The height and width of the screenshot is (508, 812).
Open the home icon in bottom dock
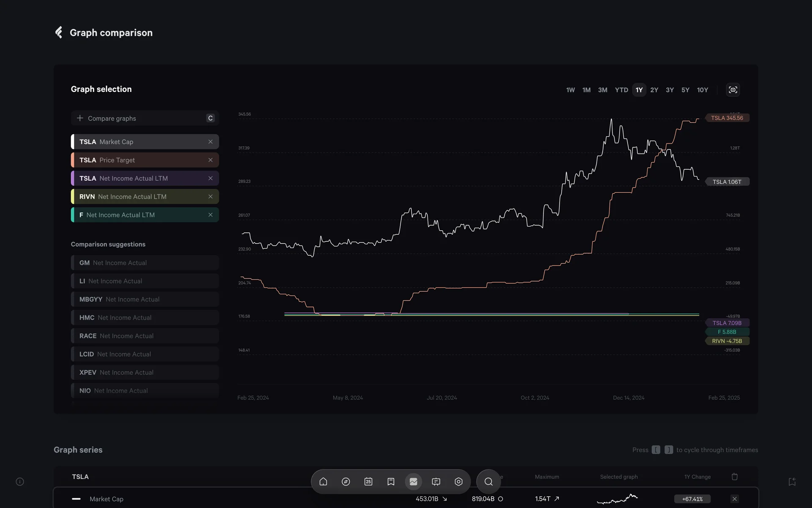(x=323, y=482)
